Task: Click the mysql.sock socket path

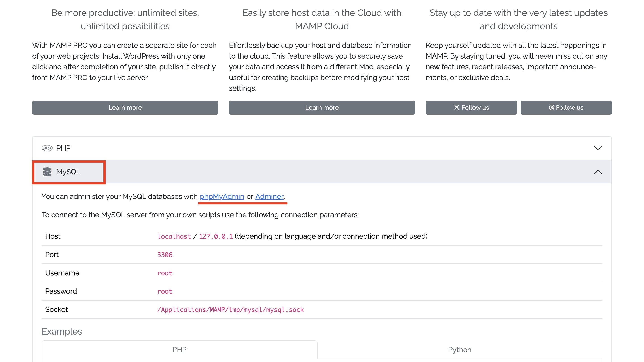Action: pyautogui.click(x=230, y=309)
